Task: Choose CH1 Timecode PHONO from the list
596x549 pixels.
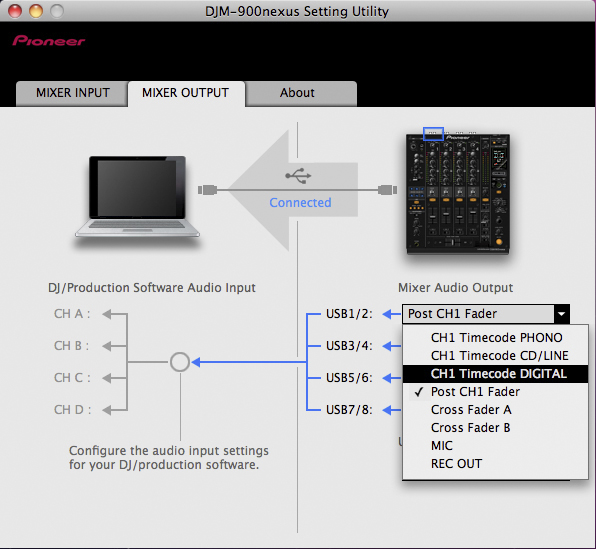Action: click(x=495, y=338)
